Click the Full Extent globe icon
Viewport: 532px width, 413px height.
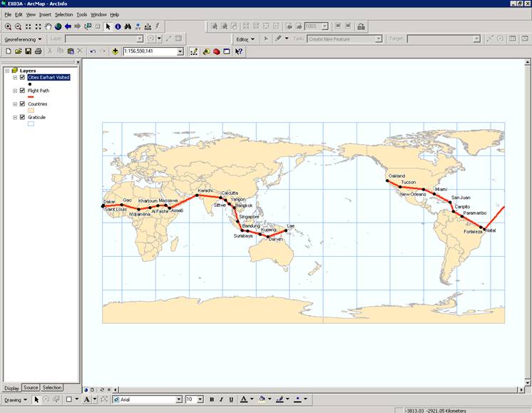click(x=58, y=26)
